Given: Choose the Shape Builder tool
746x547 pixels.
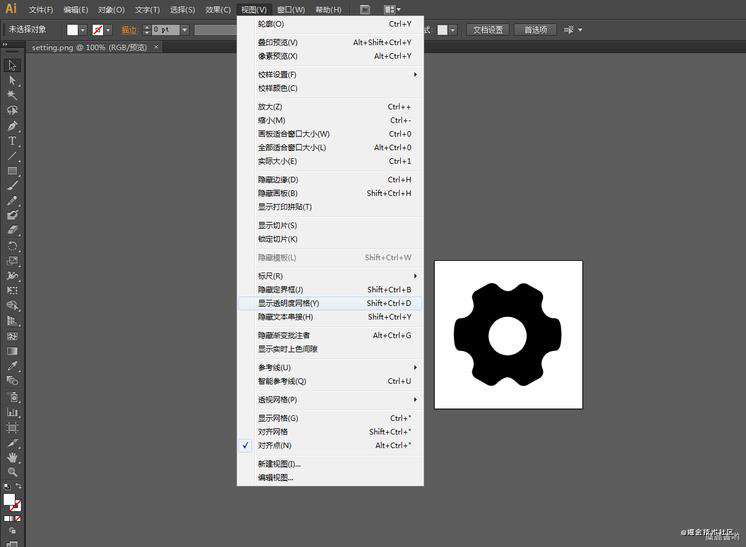Looking at the screenshot, I should (x=12, y=305).
